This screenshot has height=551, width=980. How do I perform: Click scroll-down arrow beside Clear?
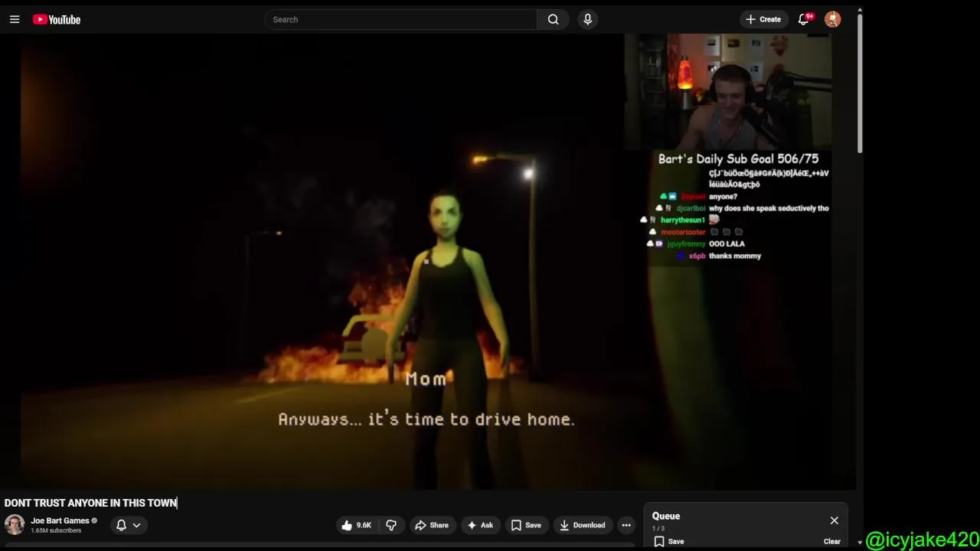point(860,543)
